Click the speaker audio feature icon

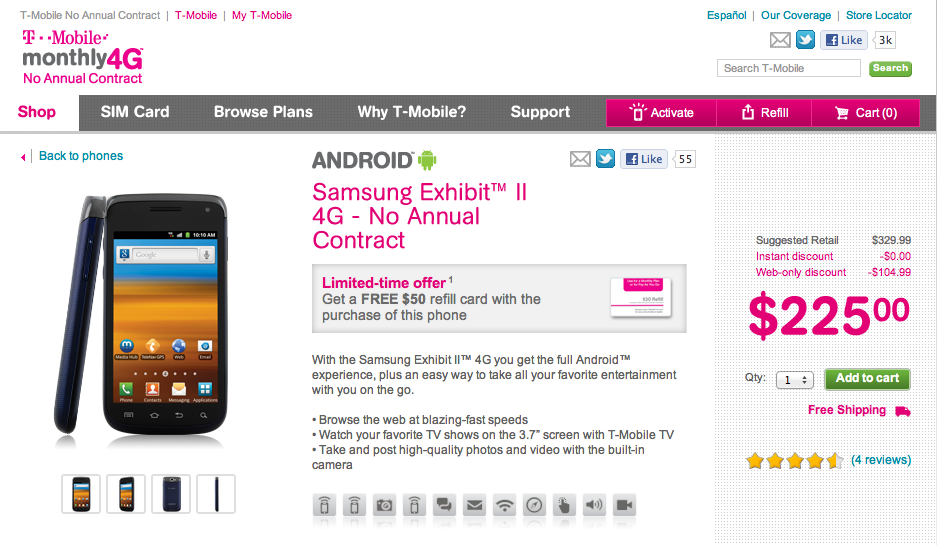pyautogui.click(x=594, y=506)
